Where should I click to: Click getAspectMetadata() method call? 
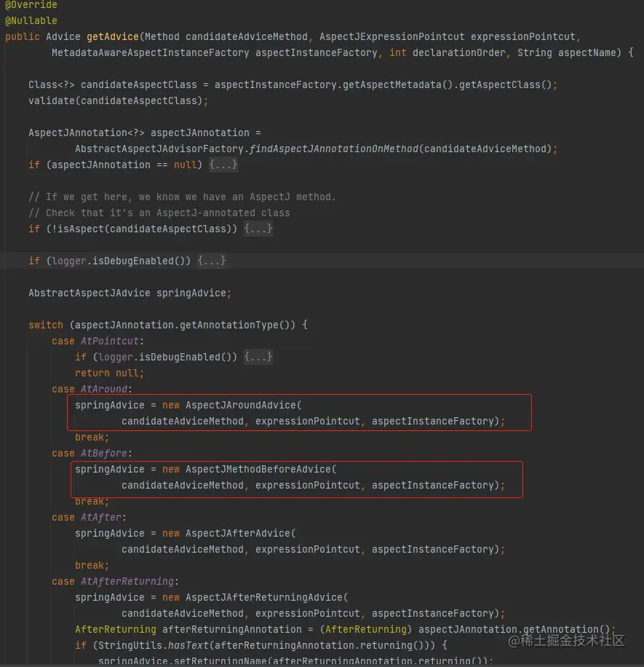pyautogui.click(x=397, y=84)
